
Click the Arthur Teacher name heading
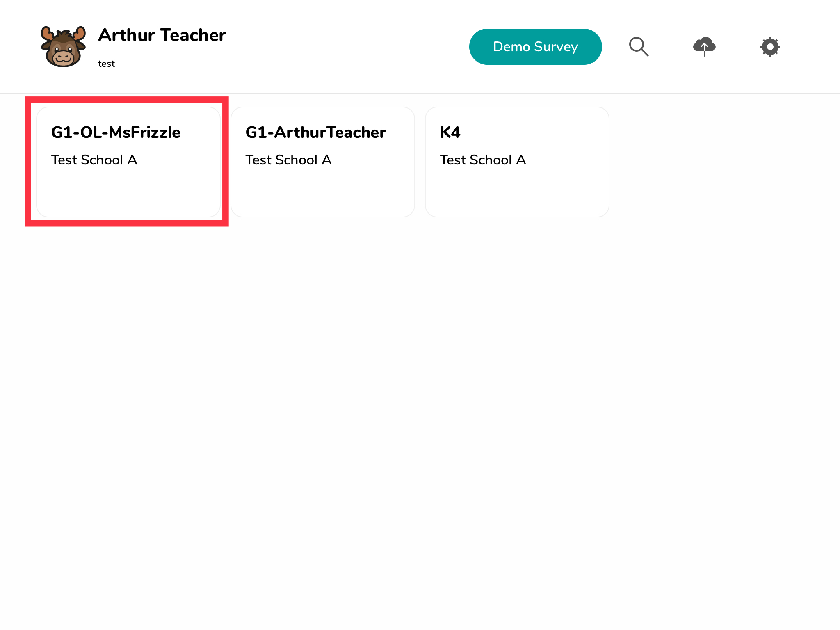pos(162,35)
